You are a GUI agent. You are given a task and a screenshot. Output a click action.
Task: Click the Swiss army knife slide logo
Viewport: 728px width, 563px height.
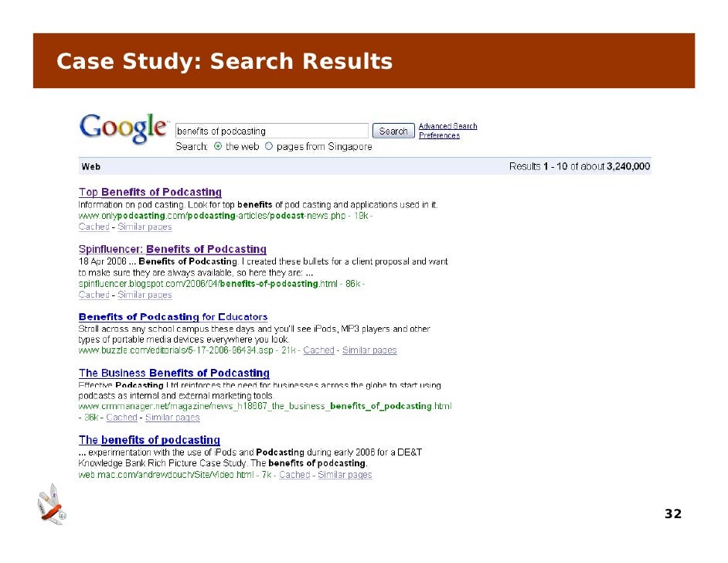pyautogui.click(x=52, y=504)
